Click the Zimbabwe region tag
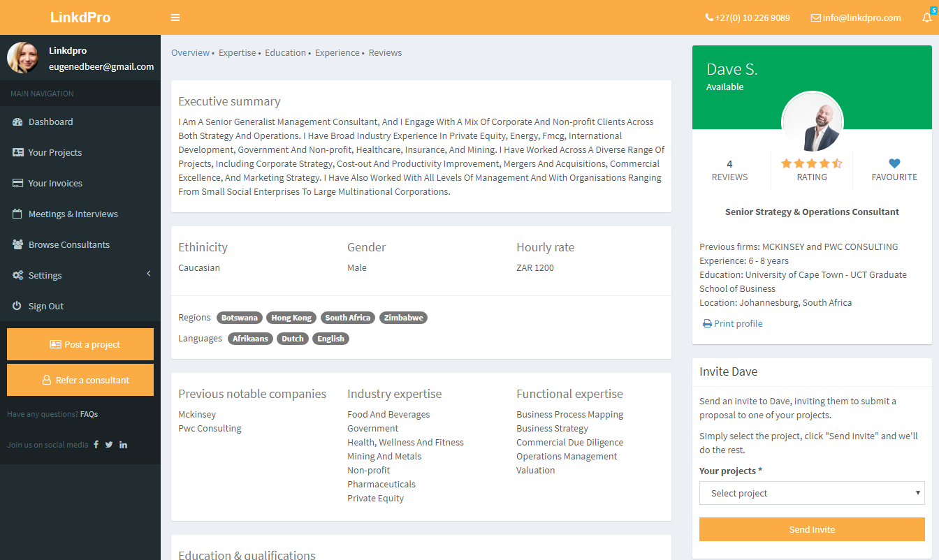 [403, 318]
